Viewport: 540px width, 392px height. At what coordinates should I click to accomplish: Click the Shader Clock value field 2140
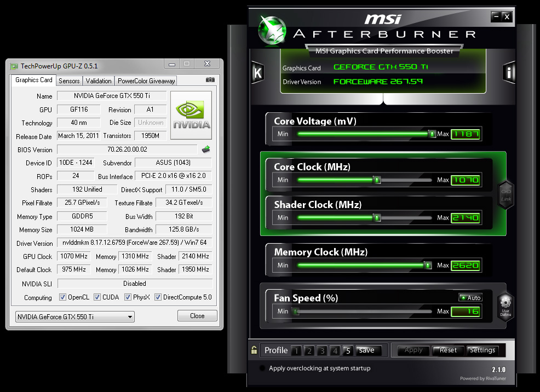pos(466,218)
